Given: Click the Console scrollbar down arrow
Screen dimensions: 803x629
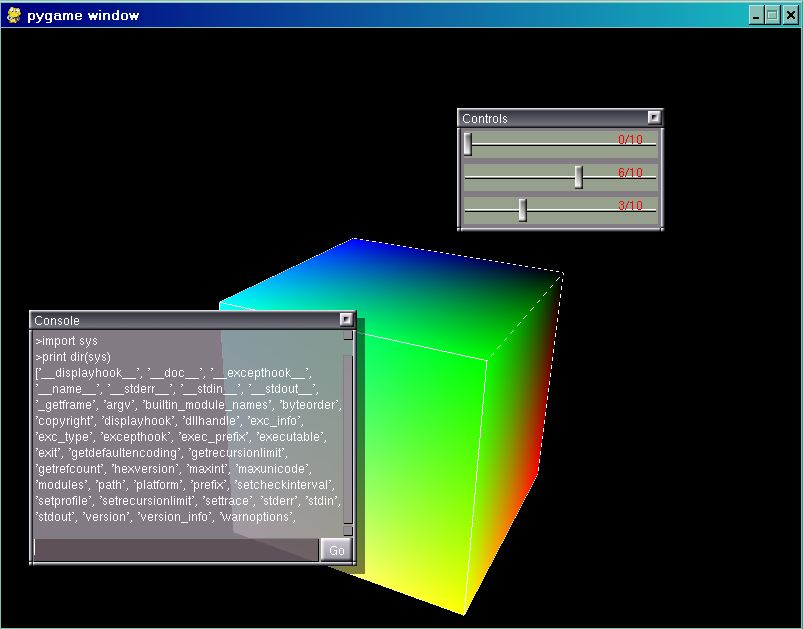Looking at the screenshot, I should 348,530.
